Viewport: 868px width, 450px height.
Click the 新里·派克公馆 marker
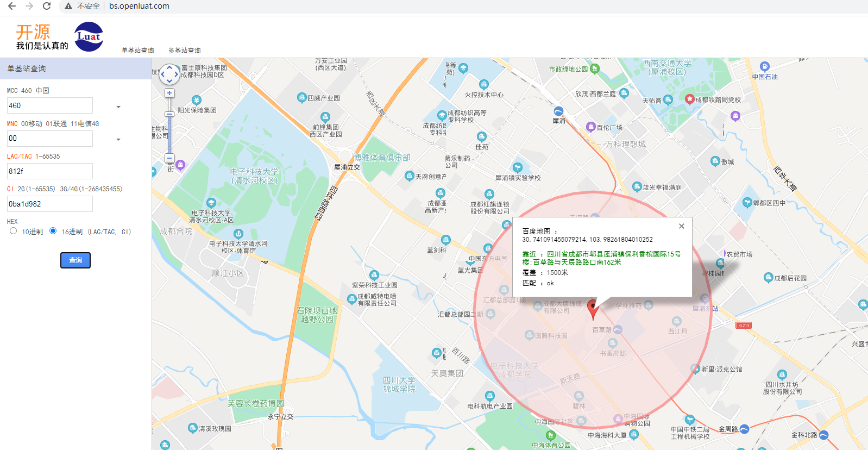696,369
